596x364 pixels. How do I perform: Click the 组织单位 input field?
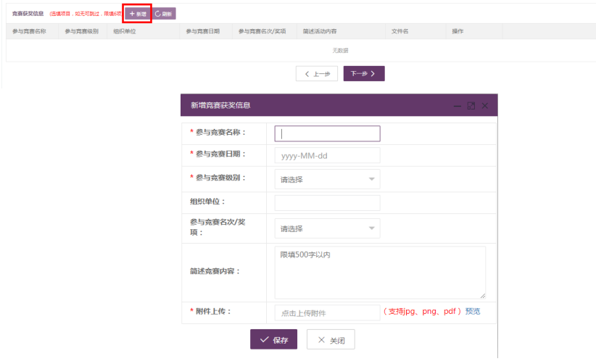point(327,202)
